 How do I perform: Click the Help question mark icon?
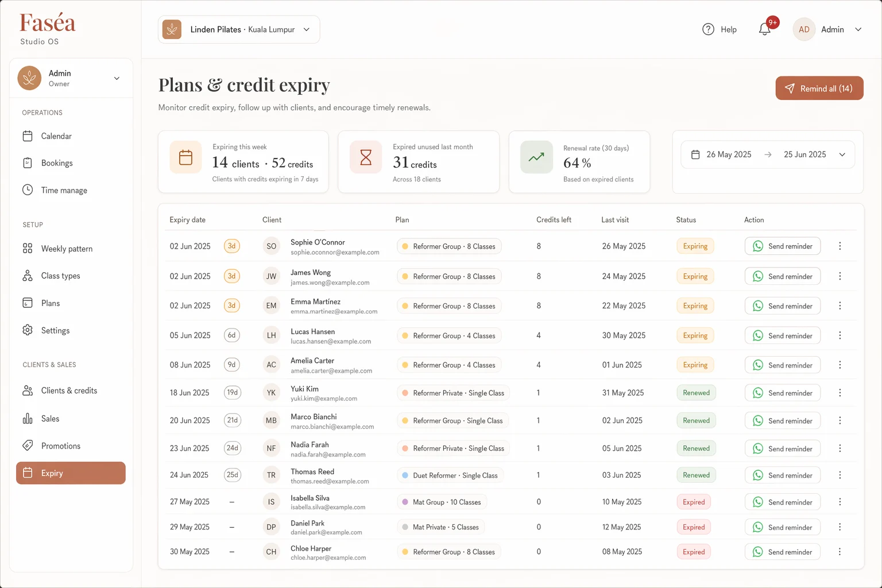(x=708, y=29)
